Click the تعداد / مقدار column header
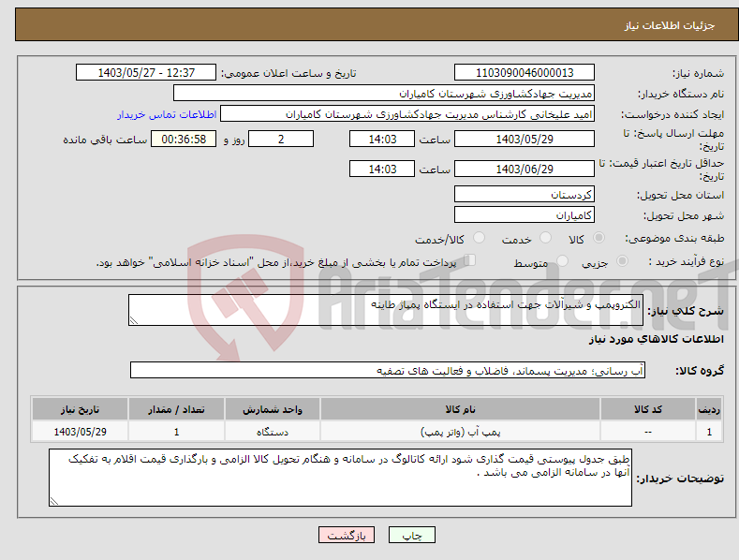739x560 pixels. pyautogui.click(x=176, y=409)
